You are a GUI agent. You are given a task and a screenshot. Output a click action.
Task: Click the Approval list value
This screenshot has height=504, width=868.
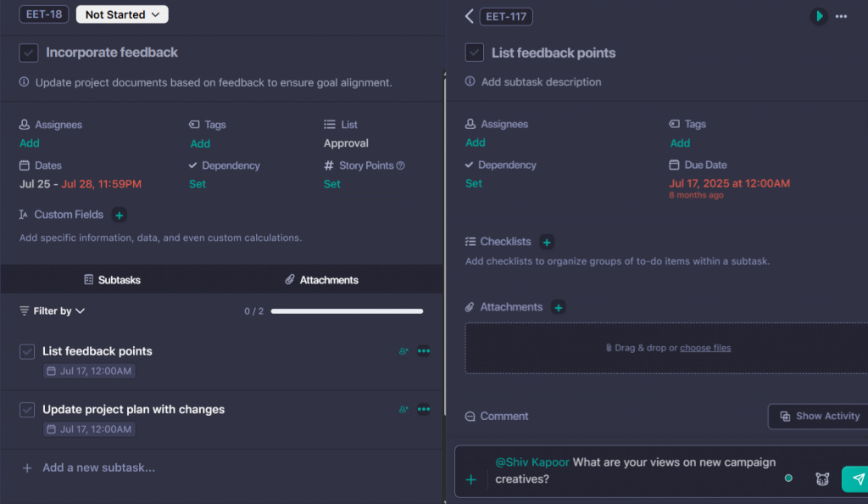pyautogui.click(x=346, y=143)
